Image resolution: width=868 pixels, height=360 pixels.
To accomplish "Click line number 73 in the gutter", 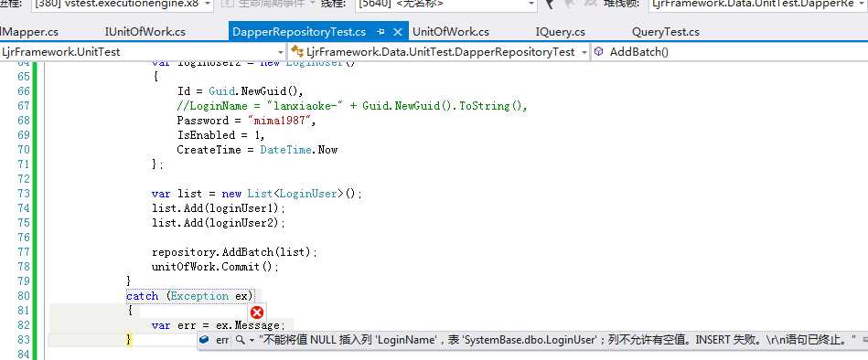I will pos(23,194).
